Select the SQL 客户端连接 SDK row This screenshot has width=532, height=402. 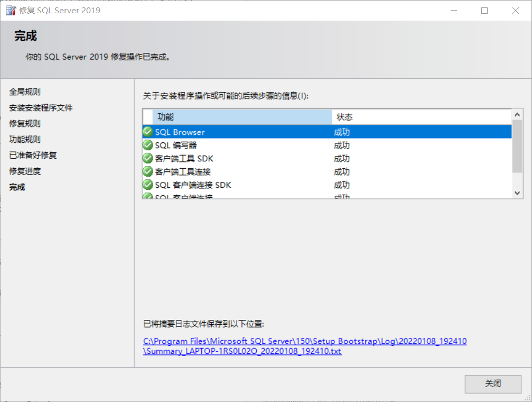[327, 185]
